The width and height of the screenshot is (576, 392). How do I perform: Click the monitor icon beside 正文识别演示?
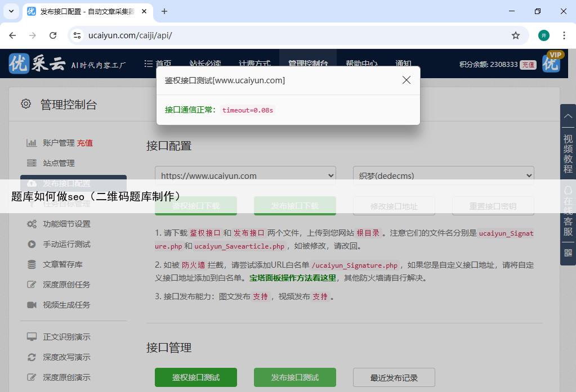[x=32, y=337]
